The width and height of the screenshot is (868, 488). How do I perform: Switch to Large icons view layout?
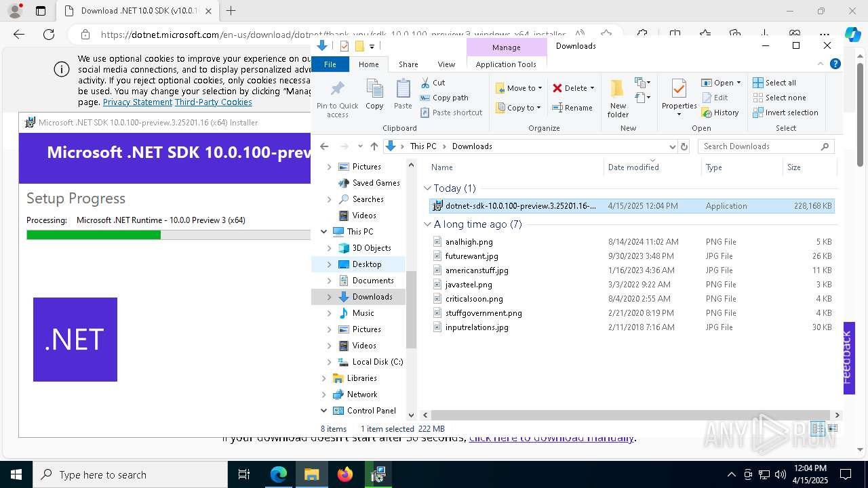[833, 428]
